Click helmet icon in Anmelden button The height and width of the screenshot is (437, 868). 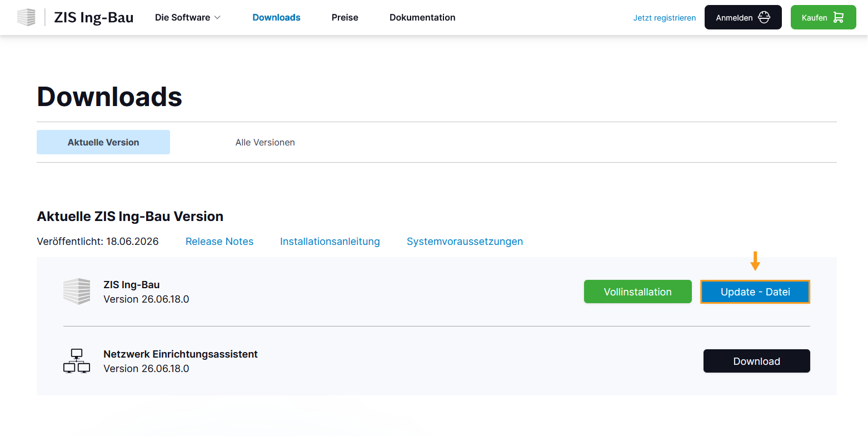(764, 17)
